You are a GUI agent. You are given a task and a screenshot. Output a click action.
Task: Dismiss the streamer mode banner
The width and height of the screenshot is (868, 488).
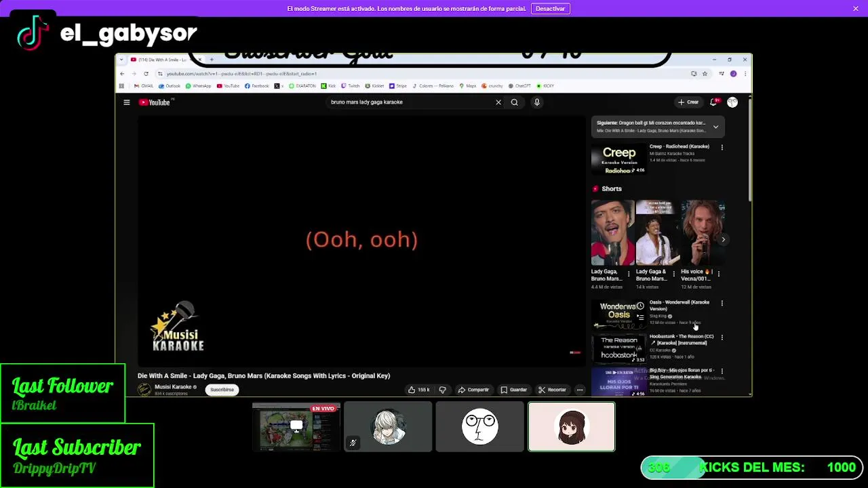coord(856,9)
